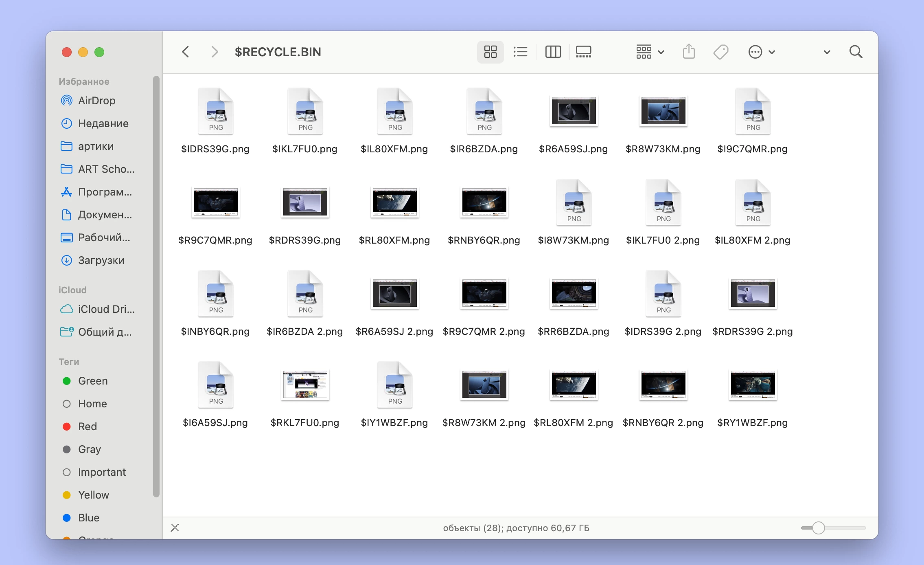This screenshot has width=924, height=565.
Task: Open Загрузки folder in sidebar
Action: (x=101, y=260)
